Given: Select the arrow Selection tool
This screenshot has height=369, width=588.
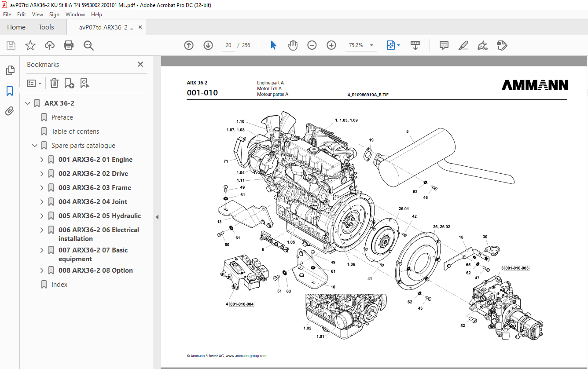Looking at the screenshot, I should tap(273, 45).
